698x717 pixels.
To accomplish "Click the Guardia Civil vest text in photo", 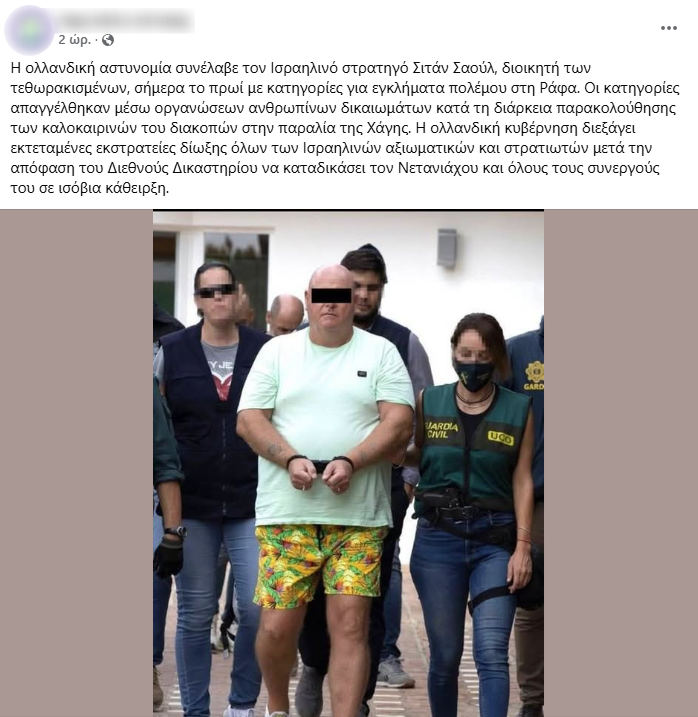I will tap(442, 429).
